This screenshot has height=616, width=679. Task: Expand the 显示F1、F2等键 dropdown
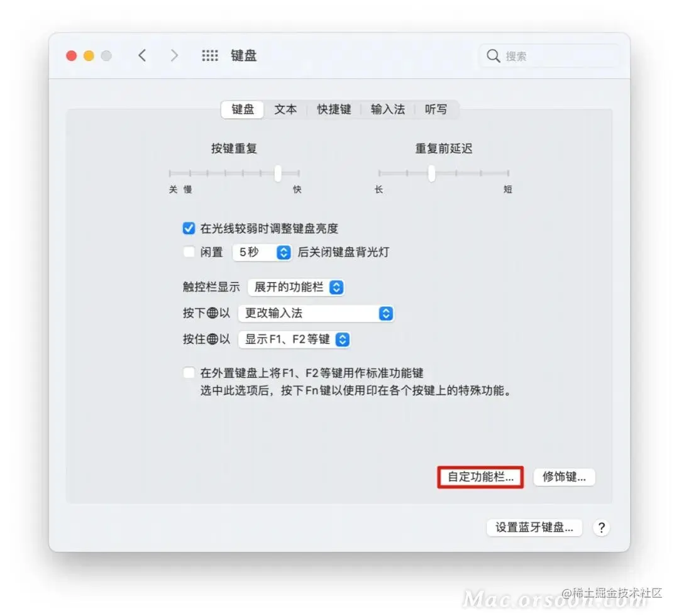pyautogui.click(x=294, y=339)
